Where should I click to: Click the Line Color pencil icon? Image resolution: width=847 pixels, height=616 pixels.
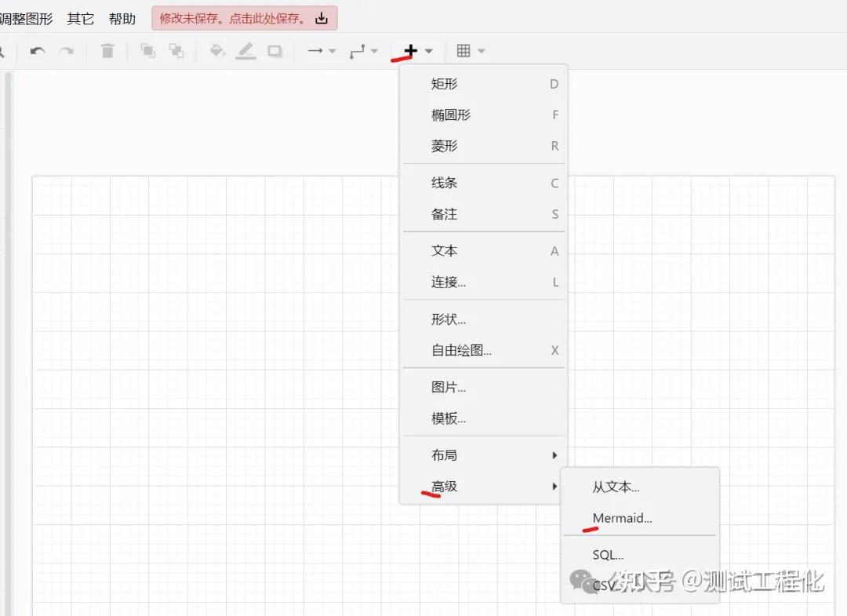coord(245,51)
